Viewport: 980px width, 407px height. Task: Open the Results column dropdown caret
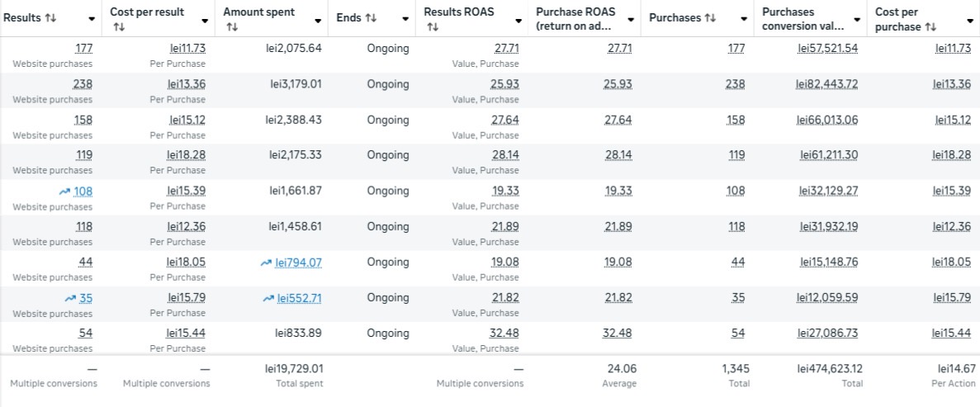point(90,19)
